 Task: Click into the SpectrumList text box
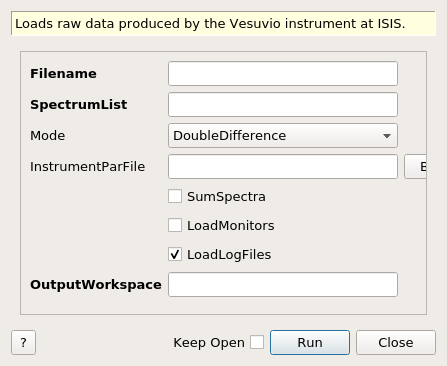tap(283, 105)
